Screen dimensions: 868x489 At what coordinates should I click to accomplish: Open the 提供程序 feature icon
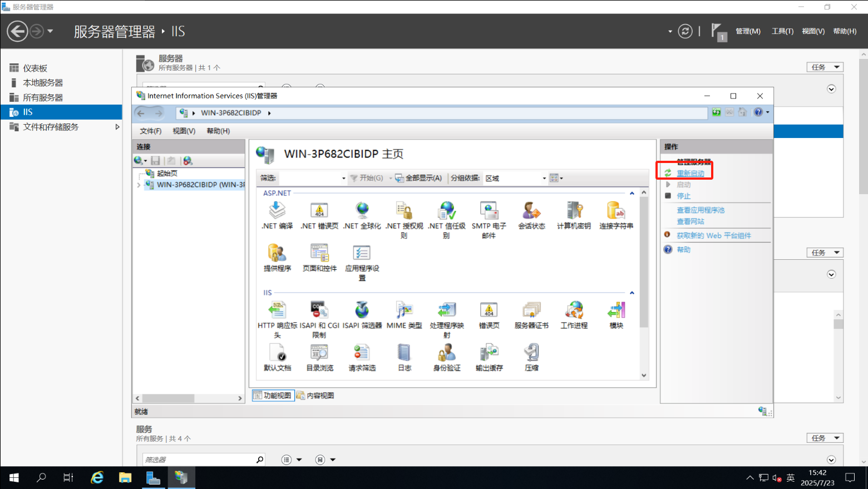[x=277, y=253]
